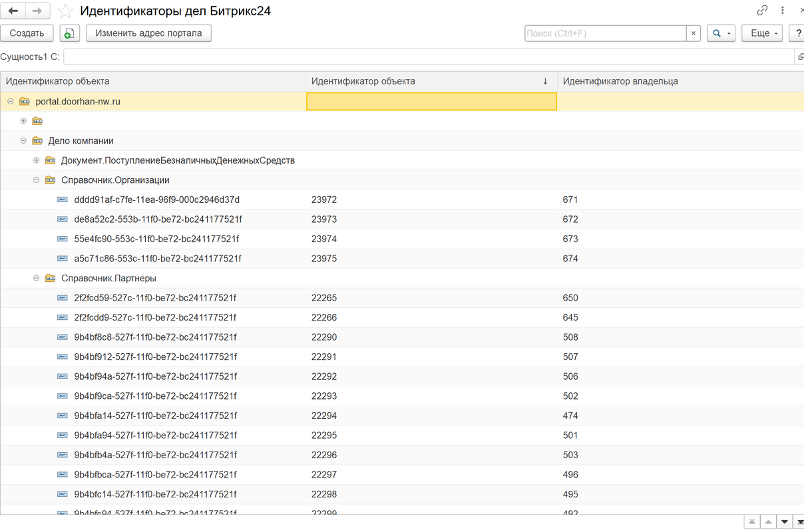Select row 9b4bfb4a-527f-11f0-be72-bc241177521f

tap(155, 455)
